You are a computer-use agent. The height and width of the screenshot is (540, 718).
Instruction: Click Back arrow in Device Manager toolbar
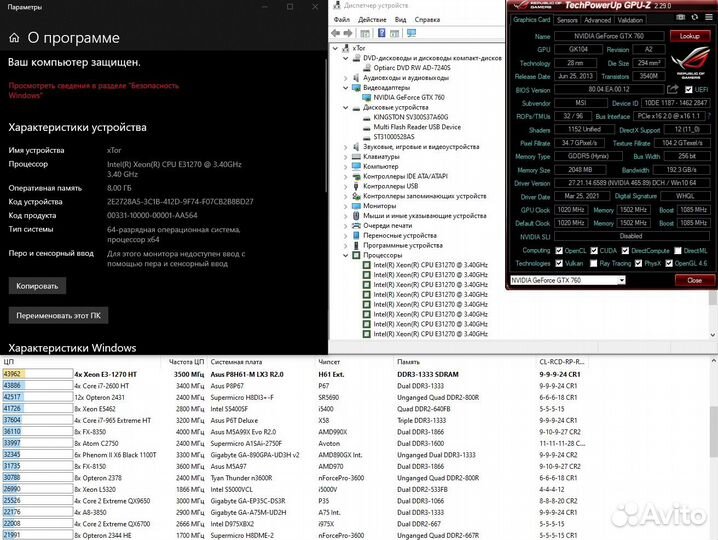point(336,33)
